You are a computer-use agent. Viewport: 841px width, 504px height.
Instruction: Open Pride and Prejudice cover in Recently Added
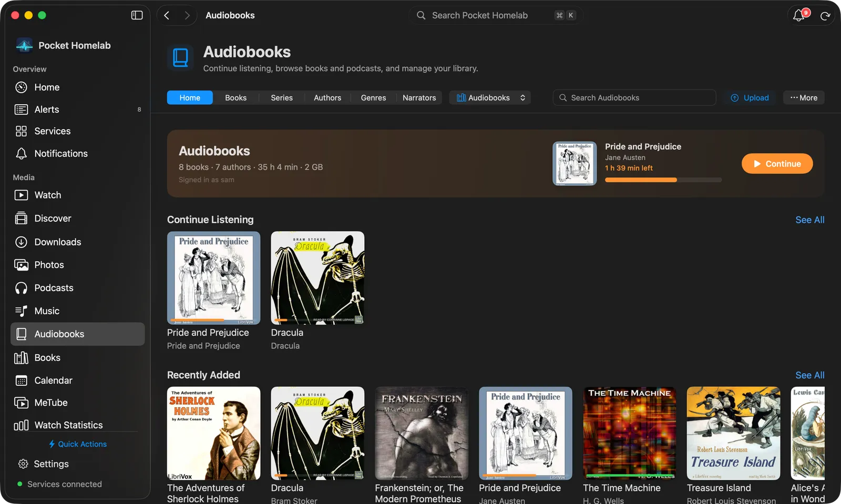[526, 433]
